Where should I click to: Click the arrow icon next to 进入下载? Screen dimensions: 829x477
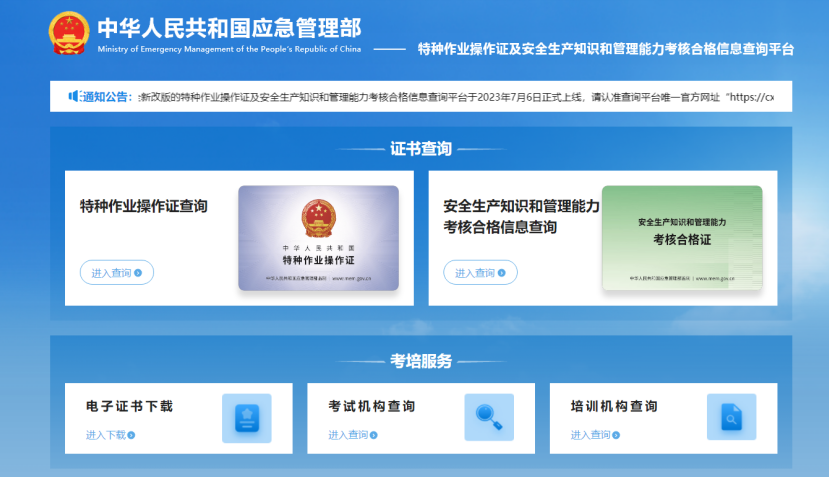click(x=132, y=435)
